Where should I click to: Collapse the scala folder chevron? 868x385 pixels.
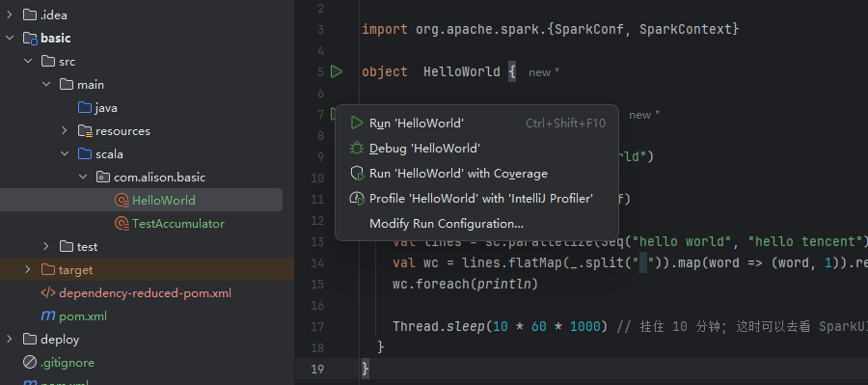65,153
